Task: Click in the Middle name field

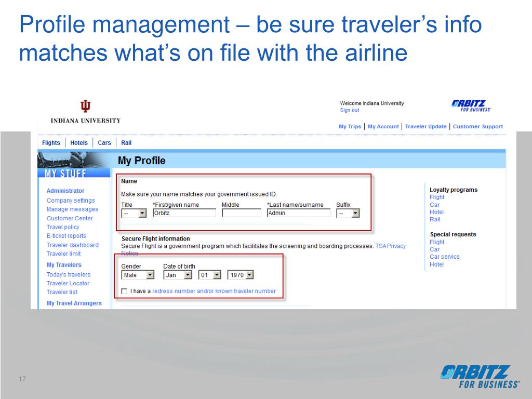Action: (242, 213)
